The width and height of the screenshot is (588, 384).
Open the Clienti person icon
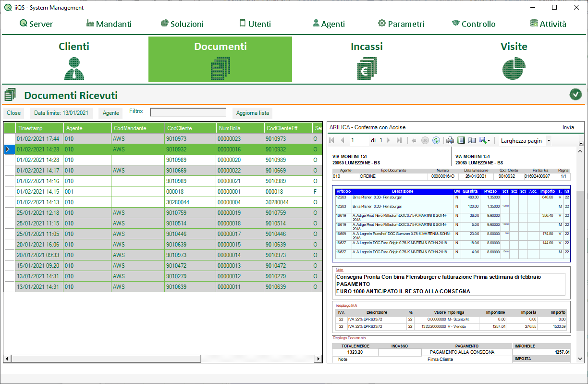point(74,69)
